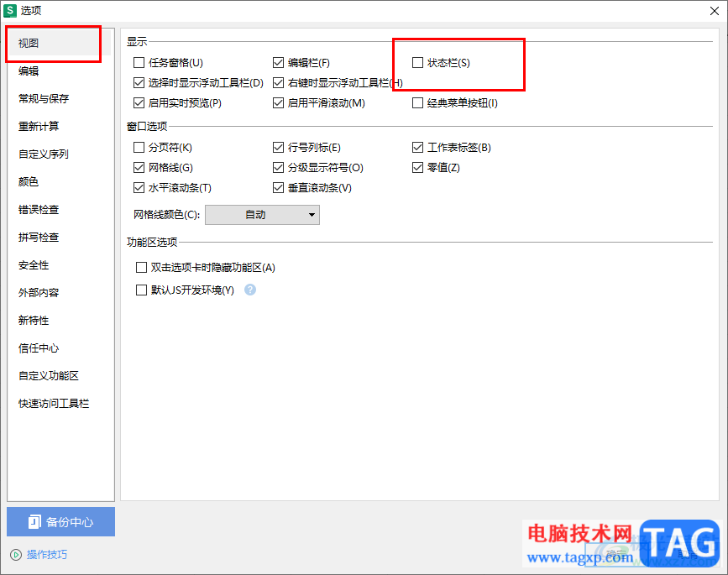This screenshot has width=728, height=575.
Task: Click the 备份中心 button
Action: [60, 521]
